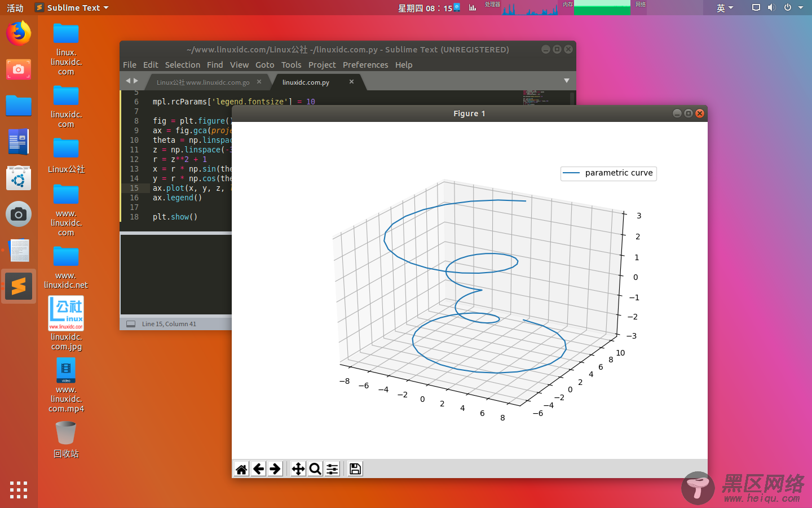Open the Find menu
Screen dimensions: 812x508
[215, 65]
